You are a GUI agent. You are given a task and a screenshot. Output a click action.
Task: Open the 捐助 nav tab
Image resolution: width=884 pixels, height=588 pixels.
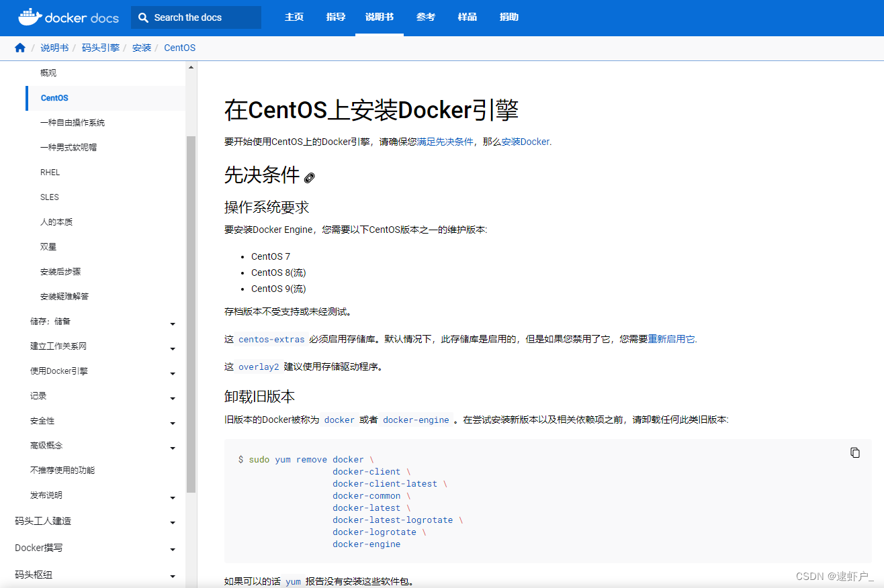click(x=509, y=17)
